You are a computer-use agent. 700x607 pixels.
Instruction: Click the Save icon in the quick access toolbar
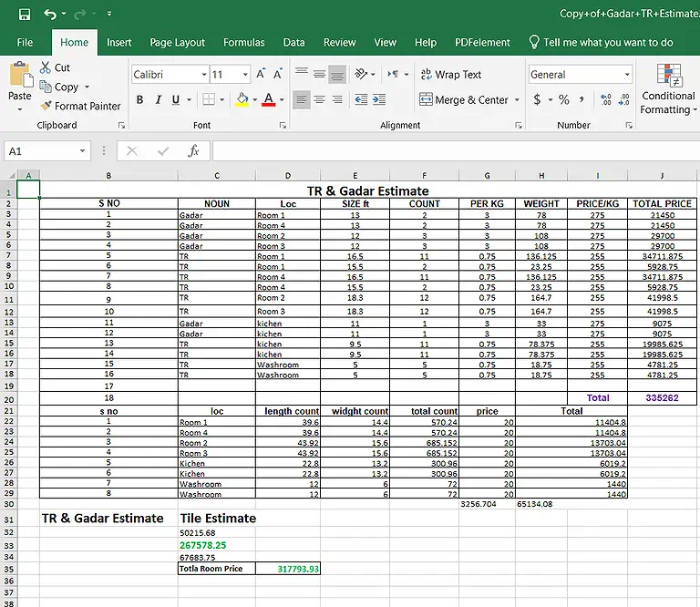pos(25,15)
